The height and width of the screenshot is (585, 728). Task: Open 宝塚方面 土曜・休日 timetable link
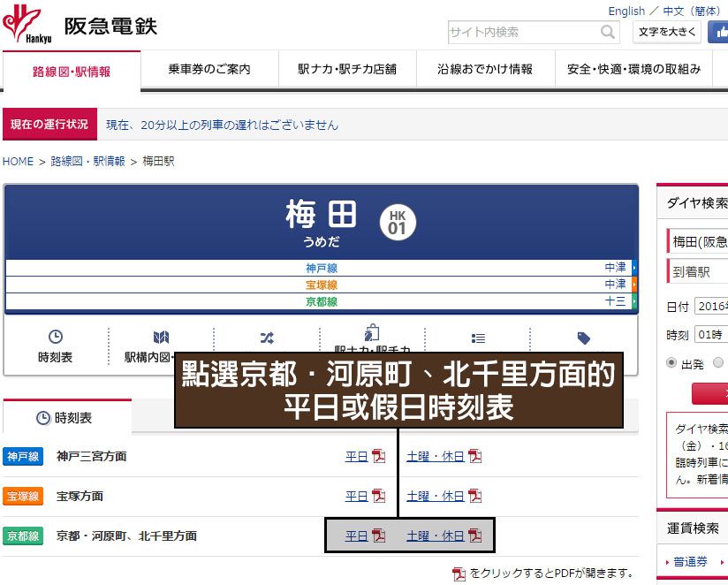pos(436,497)
